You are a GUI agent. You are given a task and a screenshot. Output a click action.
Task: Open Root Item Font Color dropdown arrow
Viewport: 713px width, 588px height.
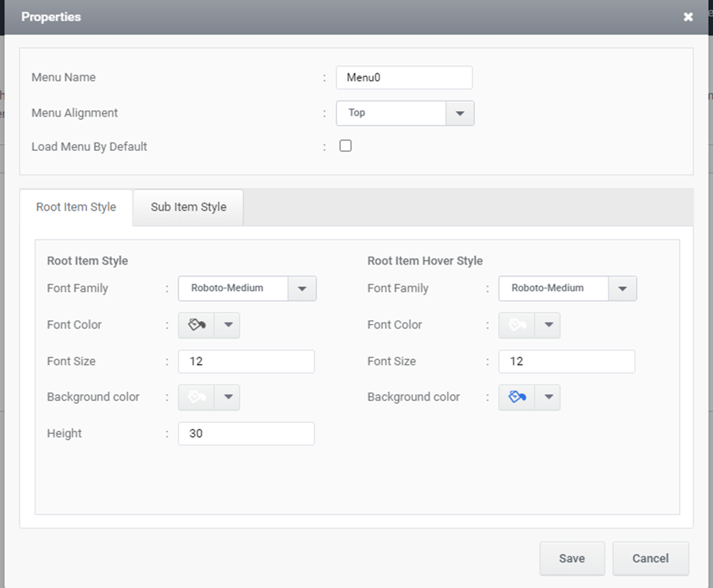click(227, 325)
